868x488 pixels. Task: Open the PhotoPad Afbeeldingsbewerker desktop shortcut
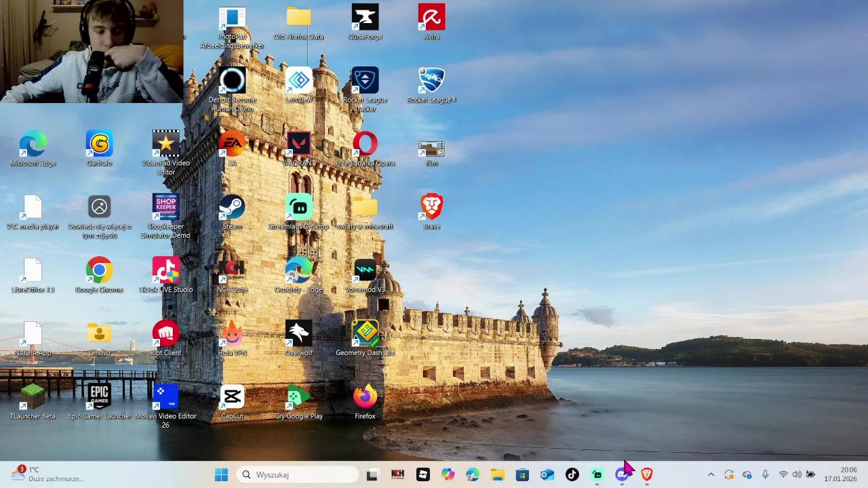(232, 27)
